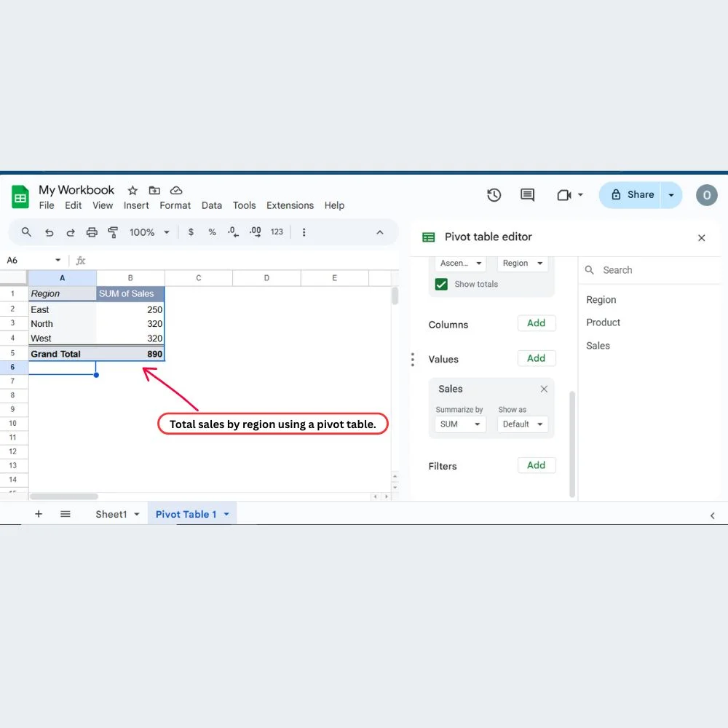Image resolution: width=728 pixels, height=728 pixels.
Task: Close the Pivot table editor
Action: click(702, 238)
